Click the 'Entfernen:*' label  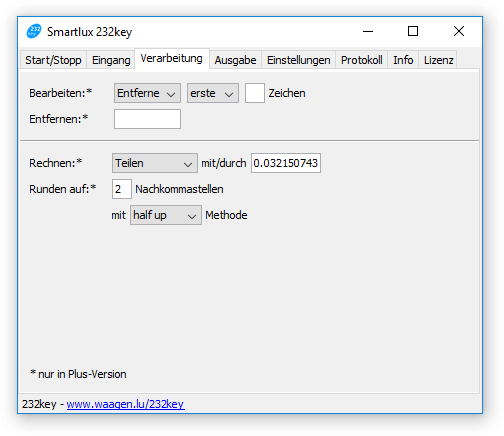(59, 119)
